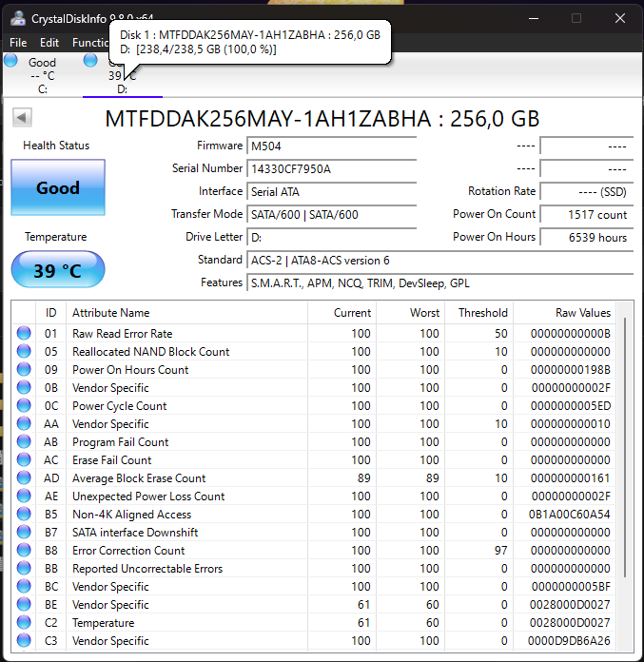The height and width of the screenshot is (662, 644).
Task: Select the Power Cycle Count name
Action: (120, 406)
